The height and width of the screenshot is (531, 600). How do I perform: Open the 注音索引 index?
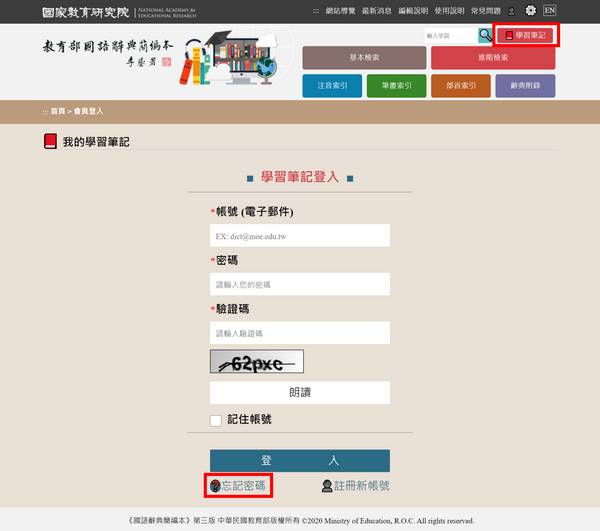click(332, 86)
